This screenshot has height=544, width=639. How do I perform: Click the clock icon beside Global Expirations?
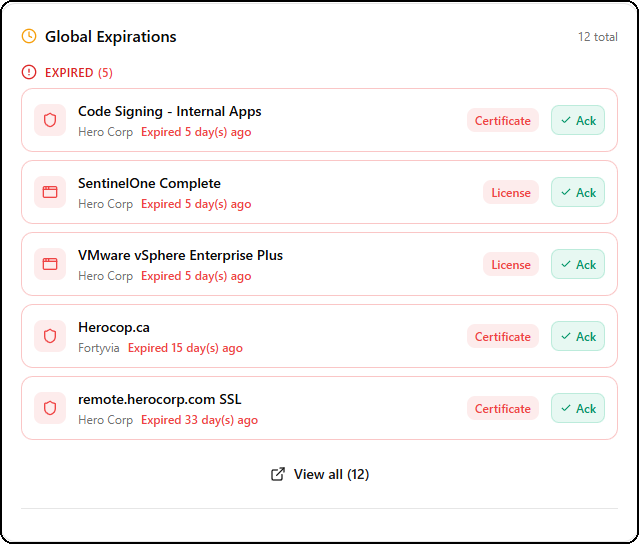(29, 36)
